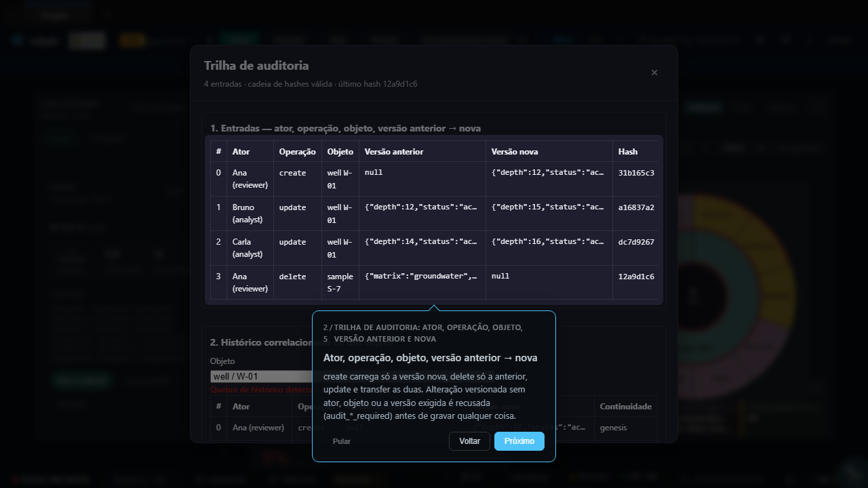Close the Trilha de auditoria dialog
The height and width of the screenshot is (488, 868).
point(654,73)
